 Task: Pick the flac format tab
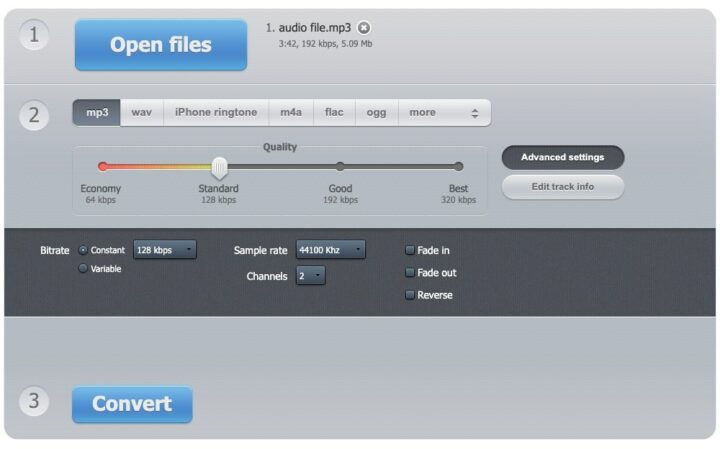click(x=334, y=113)
